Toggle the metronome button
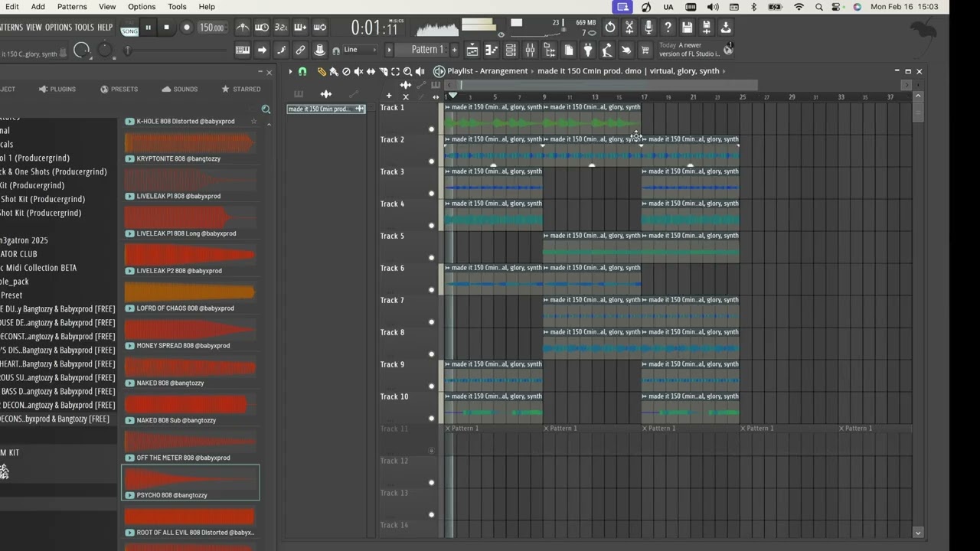This screenshot has height=551, width=980. coord(243,28)
